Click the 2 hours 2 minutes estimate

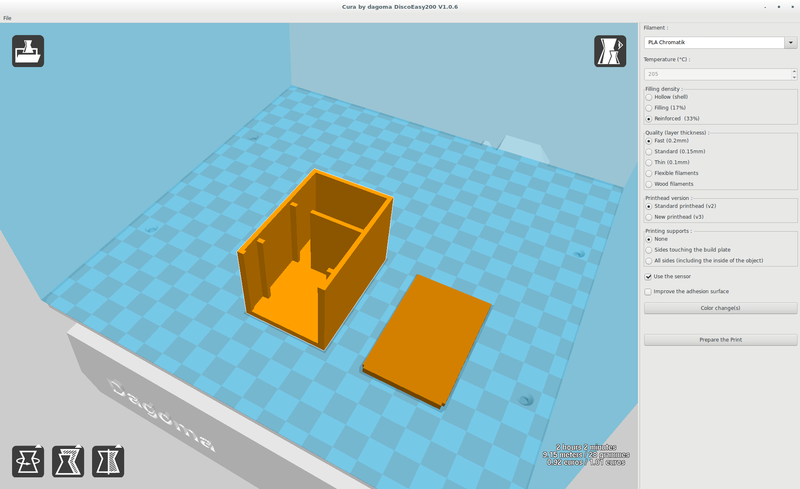coord(586,447)
